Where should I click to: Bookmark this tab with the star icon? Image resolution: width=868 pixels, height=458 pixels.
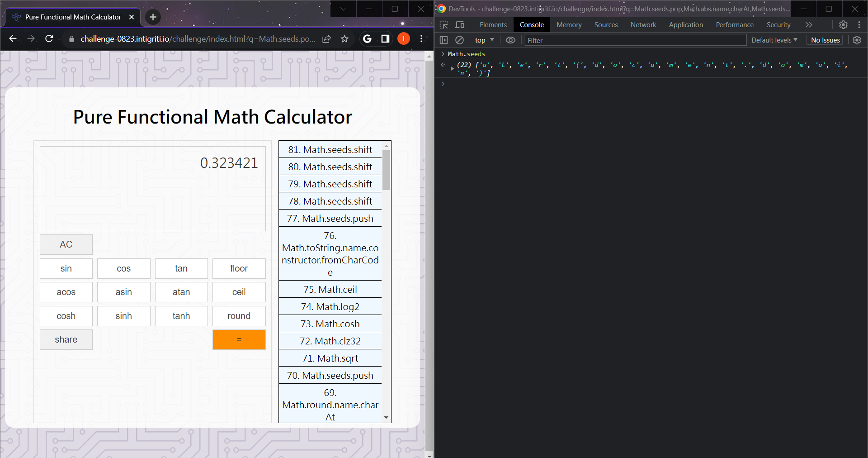tap(344, 39)
